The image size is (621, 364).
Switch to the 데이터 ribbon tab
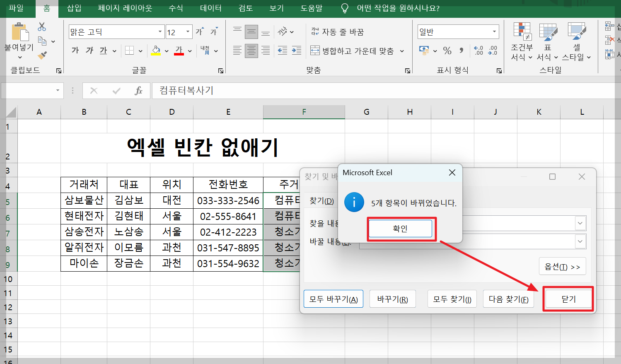210,8
